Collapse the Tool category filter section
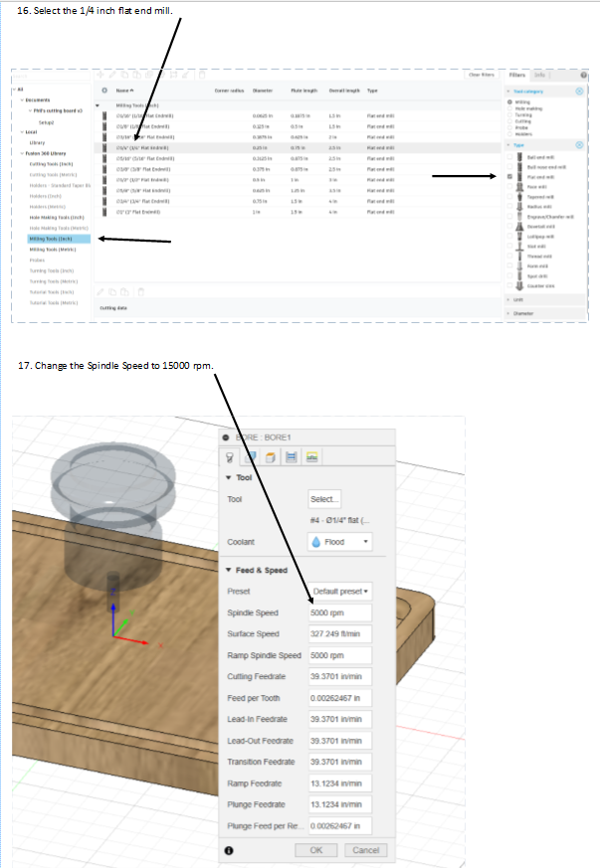The width and height of the screenshot is (600, 868). point(508,90)
